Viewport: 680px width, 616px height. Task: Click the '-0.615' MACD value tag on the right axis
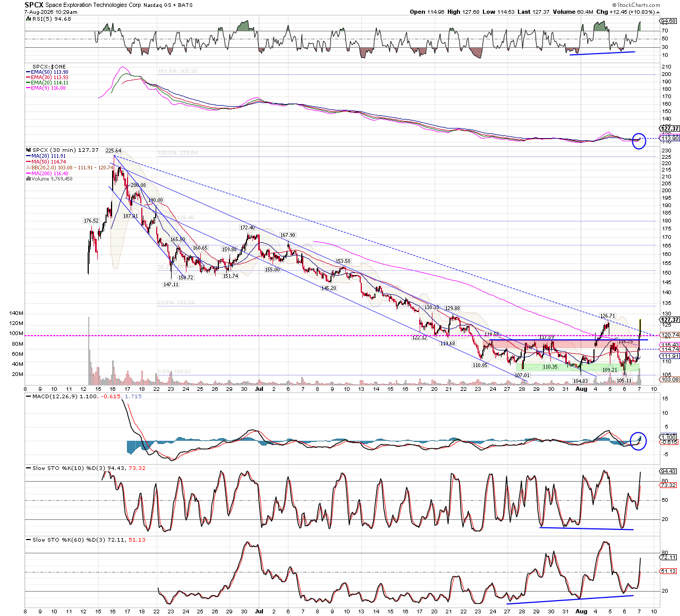point(669,442)
